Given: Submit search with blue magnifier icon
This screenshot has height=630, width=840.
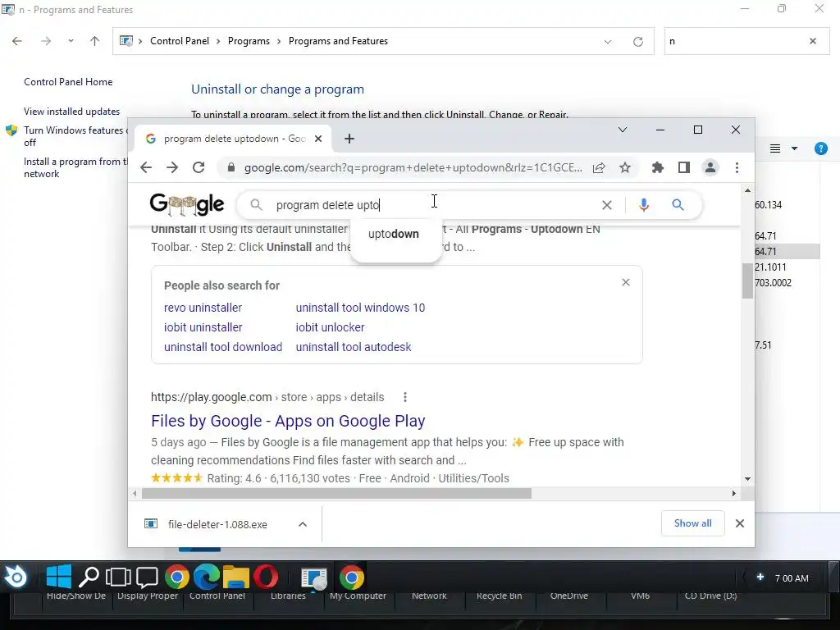Looking at the screenshot, I should tap(678, 204).
